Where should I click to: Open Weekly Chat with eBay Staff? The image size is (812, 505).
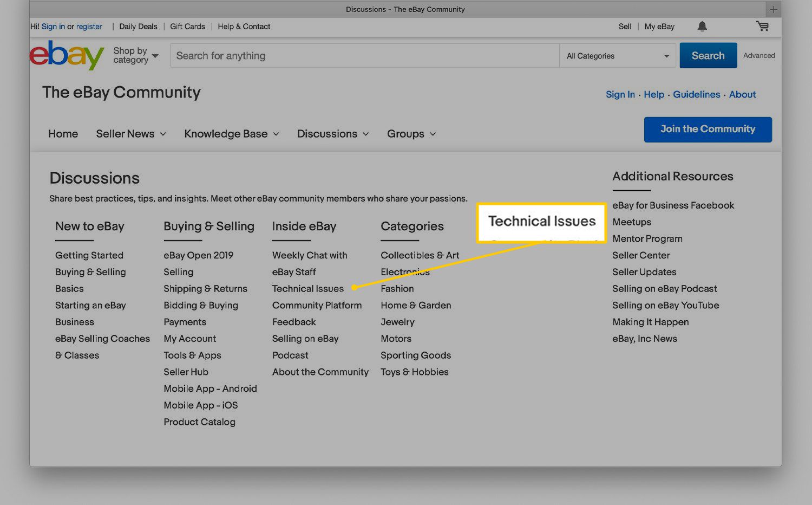click(310, 263)
